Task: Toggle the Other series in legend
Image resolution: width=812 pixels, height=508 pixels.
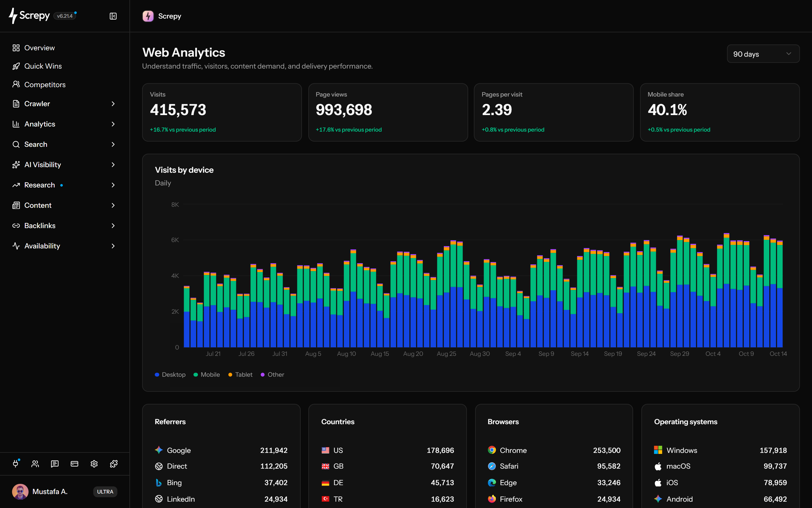Action: [273, 374]
